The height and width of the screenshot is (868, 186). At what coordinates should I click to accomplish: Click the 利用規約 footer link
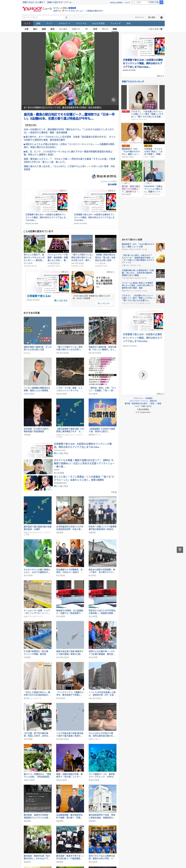pos(149,398)
